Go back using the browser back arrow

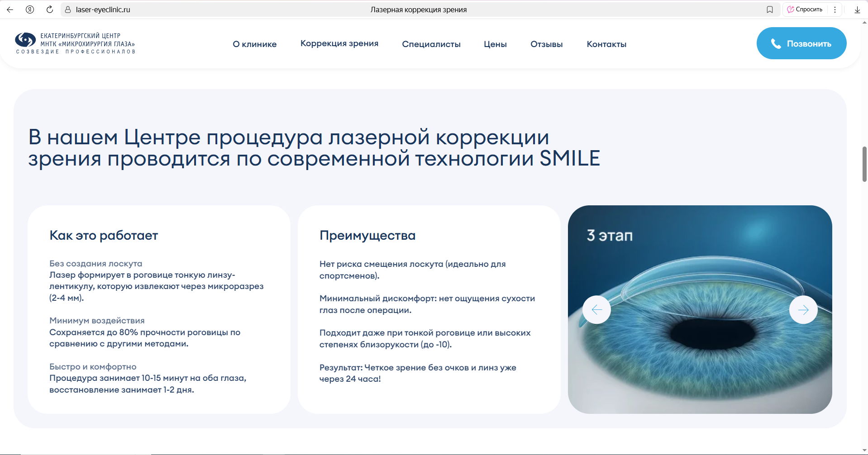[10, 9]
